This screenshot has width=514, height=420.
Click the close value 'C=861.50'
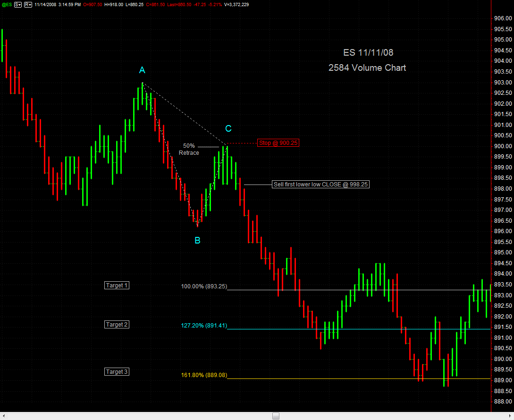coord(155,5)
